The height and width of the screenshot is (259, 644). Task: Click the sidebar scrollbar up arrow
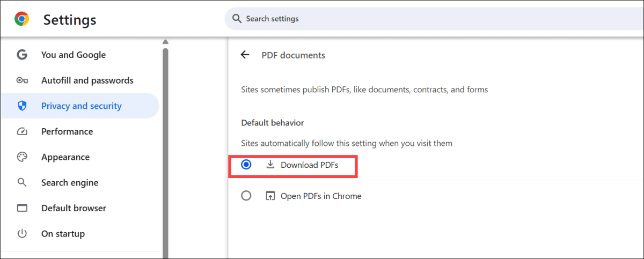click(166, 42)
